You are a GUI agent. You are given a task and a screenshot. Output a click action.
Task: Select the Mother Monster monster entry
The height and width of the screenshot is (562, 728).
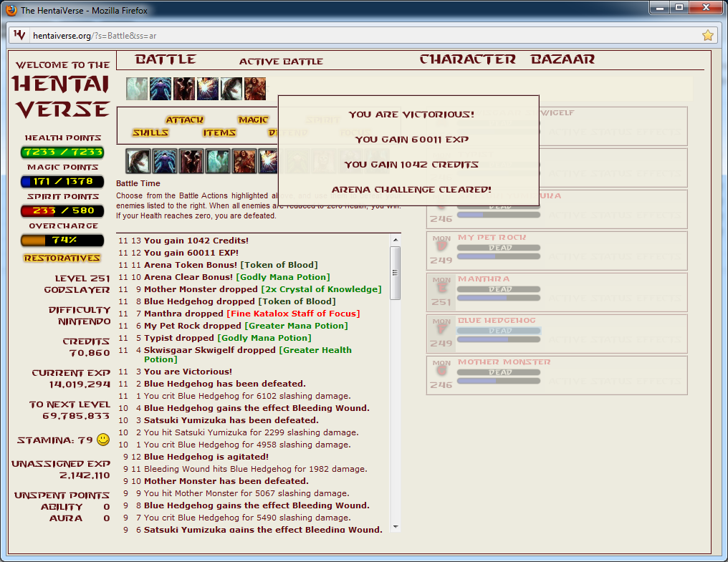coord(557,375)
